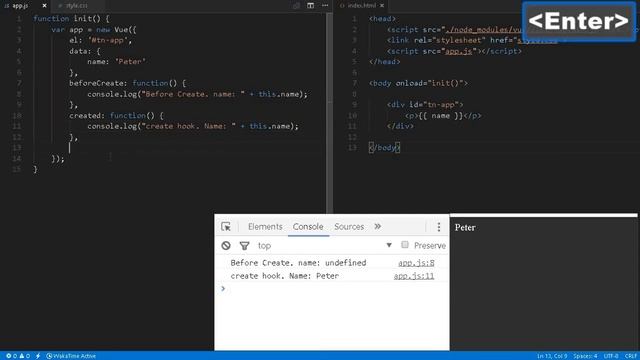Close the index.html tab

click(x=382, y=6)
